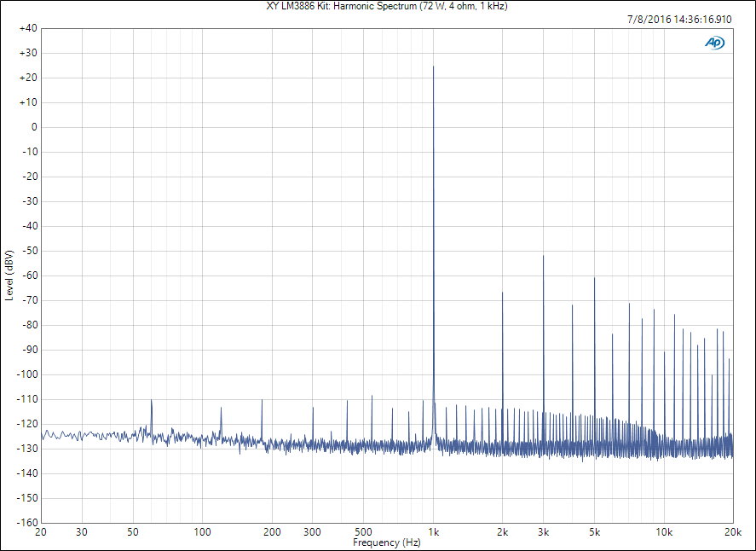The height and width of the screenshot is (551, 756).
Task: Click the 30 frequency axis label
Action: click(x=82, y=532)
